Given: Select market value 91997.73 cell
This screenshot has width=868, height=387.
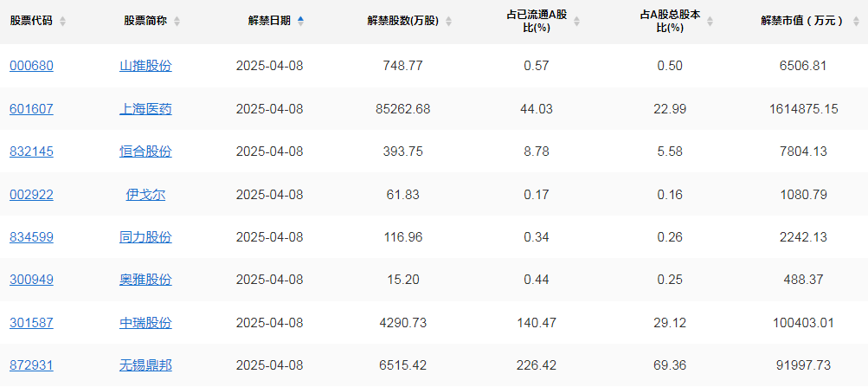Looking at the screenshot, I should click(803, 365).
